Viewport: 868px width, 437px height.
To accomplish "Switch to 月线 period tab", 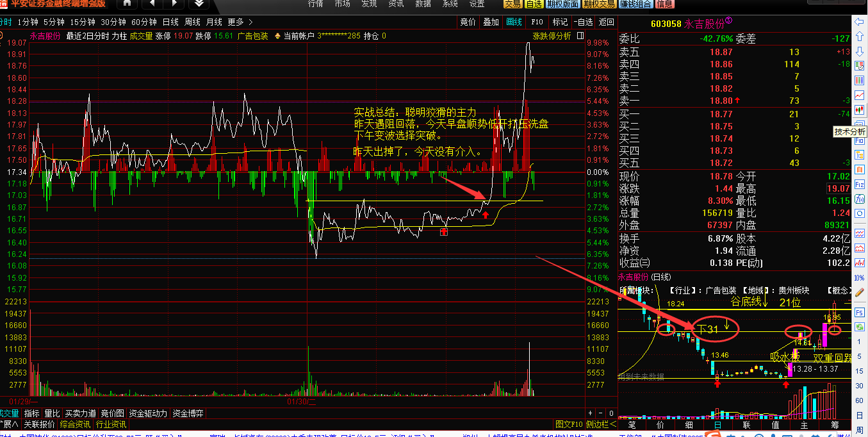I will click(214, 22).
